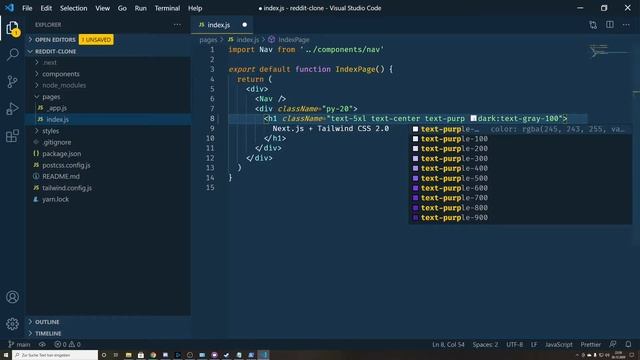Open the Accounts menu icon
640x360 pixels.
[x=12, y=297]
